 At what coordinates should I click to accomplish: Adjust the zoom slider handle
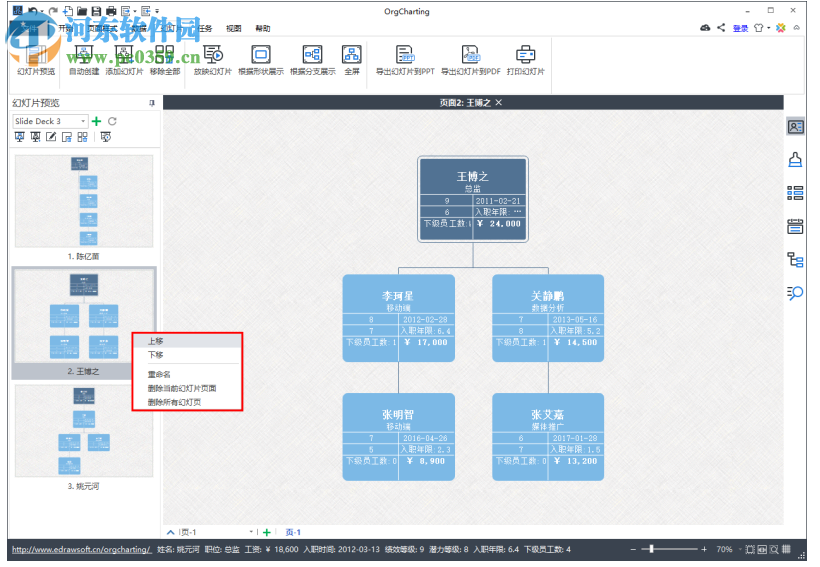coord(651,549)
